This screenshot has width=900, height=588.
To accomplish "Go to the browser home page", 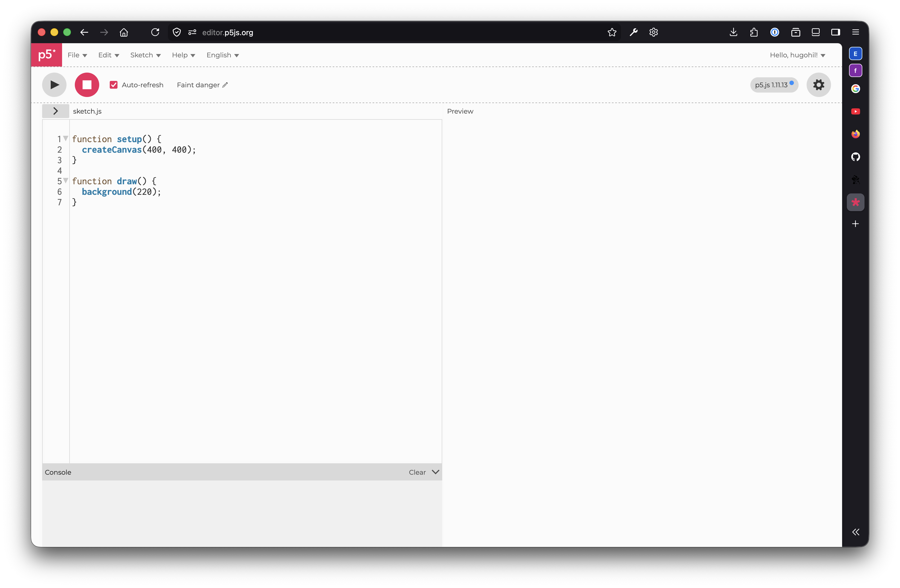I will click(x=124, y=32).
